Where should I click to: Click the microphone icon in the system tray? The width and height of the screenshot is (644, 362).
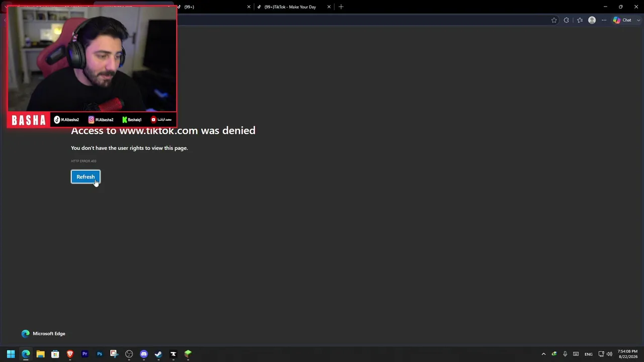click(565, 354)
